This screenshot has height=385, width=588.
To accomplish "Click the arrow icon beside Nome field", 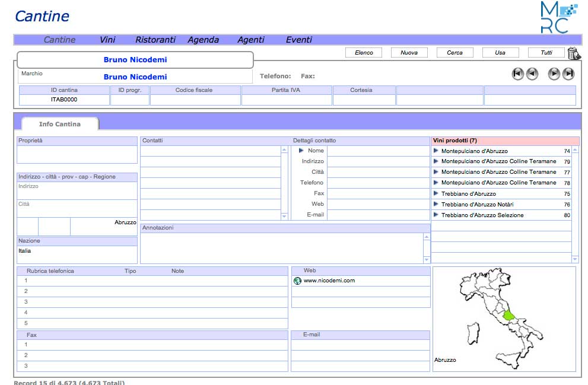I will (x=301, y=150).
